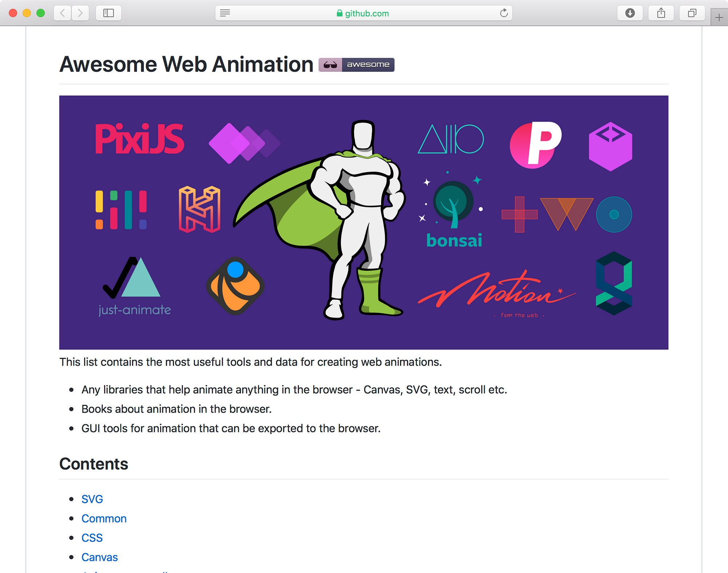728x573 pixels.
Task: Click the orange rounded-diamond logo with blue dot
Action: coord(236,286)
